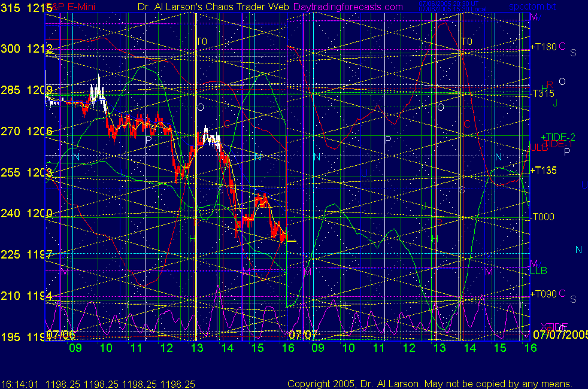The image size is (588, 389).
Task: Click the 10 hour label of the 07/06 session
Action: [x=106, y=348]
